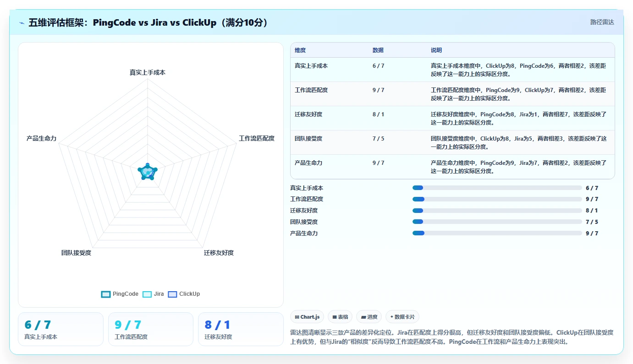Click the 团队接受度 progress bar

coord(497,222)
